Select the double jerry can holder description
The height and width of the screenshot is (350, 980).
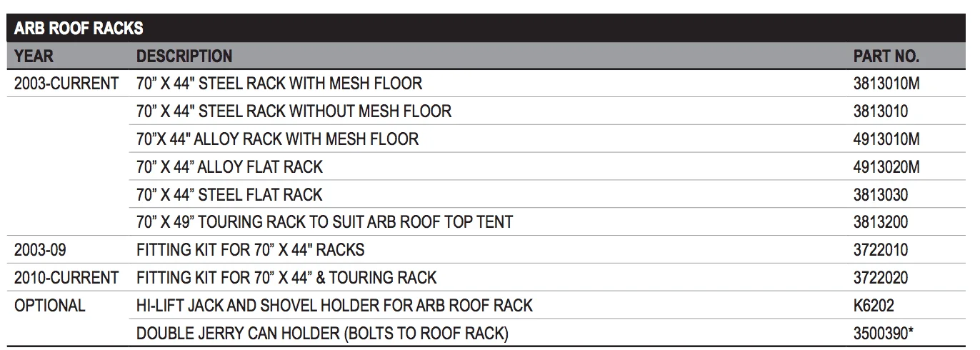pos(322,334)
